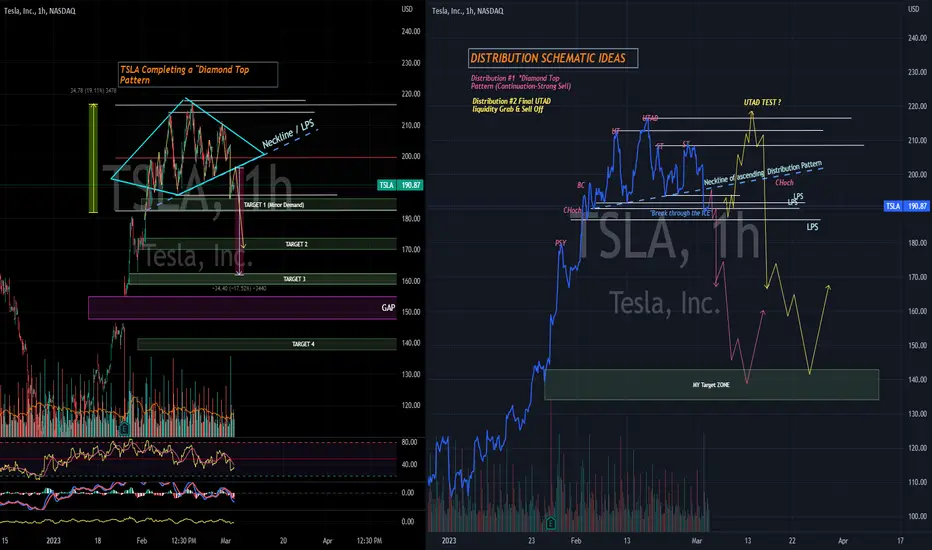This screenshot has height=550, width=932.
Task: Click the '23' date on right time axis
Action: (x=531, y=540)
